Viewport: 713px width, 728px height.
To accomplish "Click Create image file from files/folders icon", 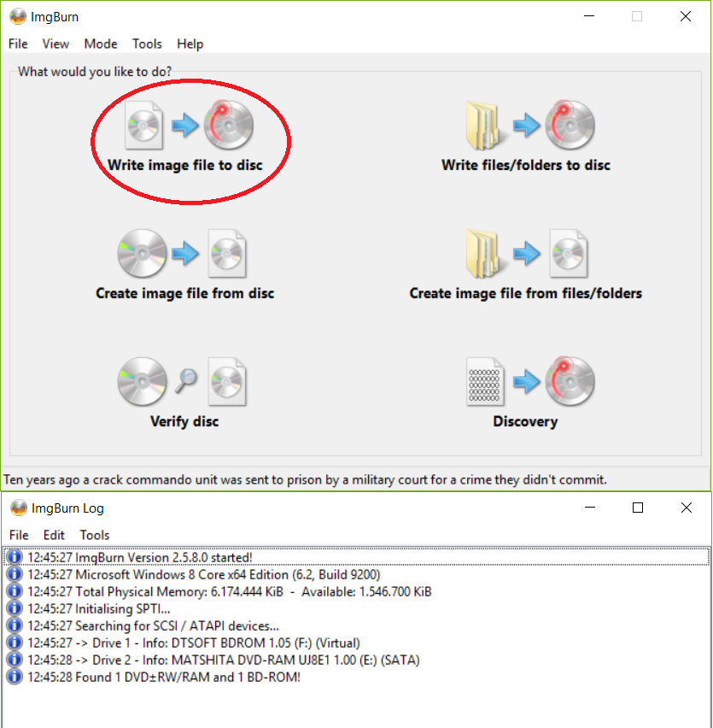I will click(x=527, y=254).
